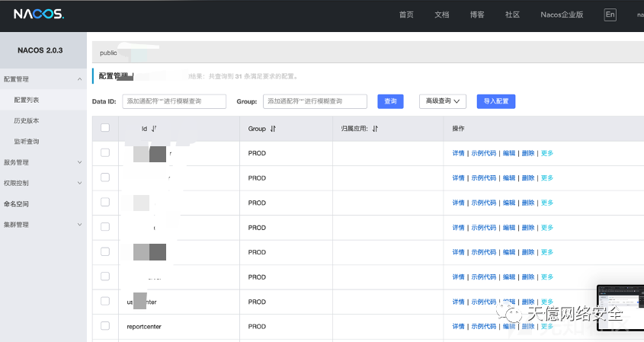
Task: Focus the Data ID search field
Action: coord(174,101)
